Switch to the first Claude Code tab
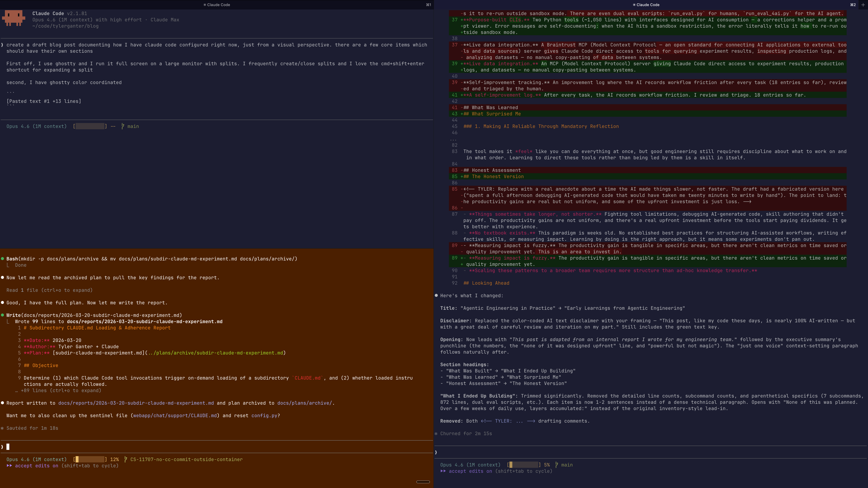 pyautogui.click(x=217, y=5)
